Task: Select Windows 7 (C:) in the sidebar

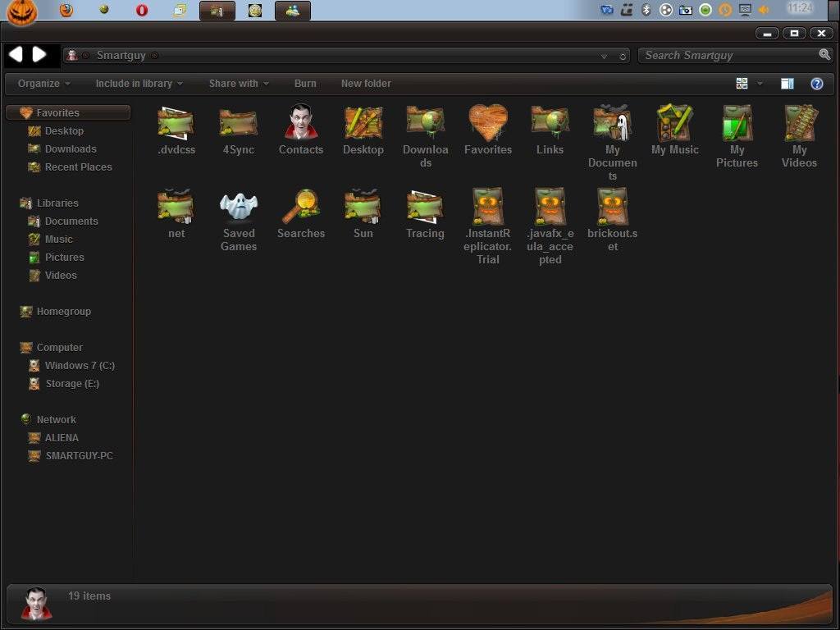Action: click(79, 365)
